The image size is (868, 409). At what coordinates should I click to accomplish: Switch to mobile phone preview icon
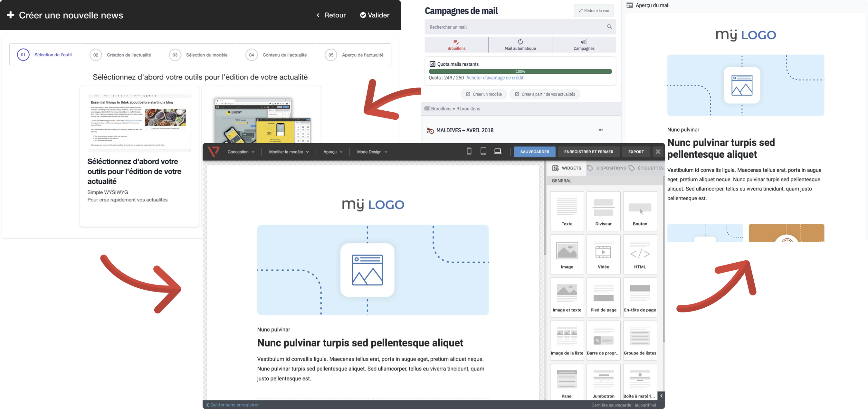coord(469,152)
